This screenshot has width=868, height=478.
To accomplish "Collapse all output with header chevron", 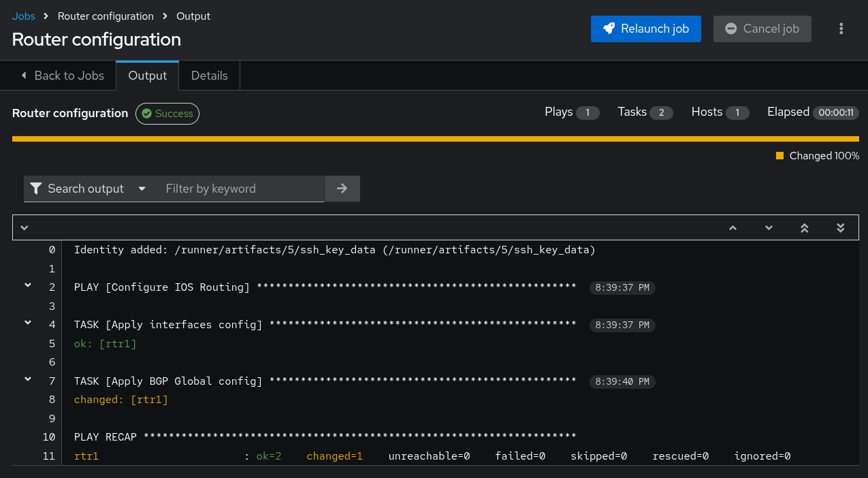I will click(25, 227).
